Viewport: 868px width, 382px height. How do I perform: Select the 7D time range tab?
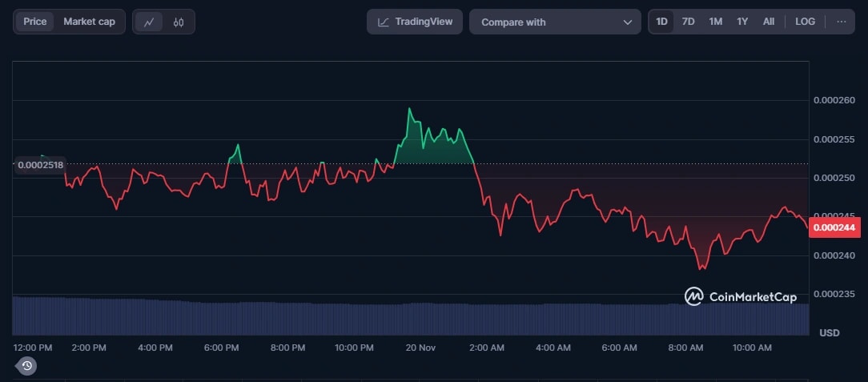pos(688,22)
